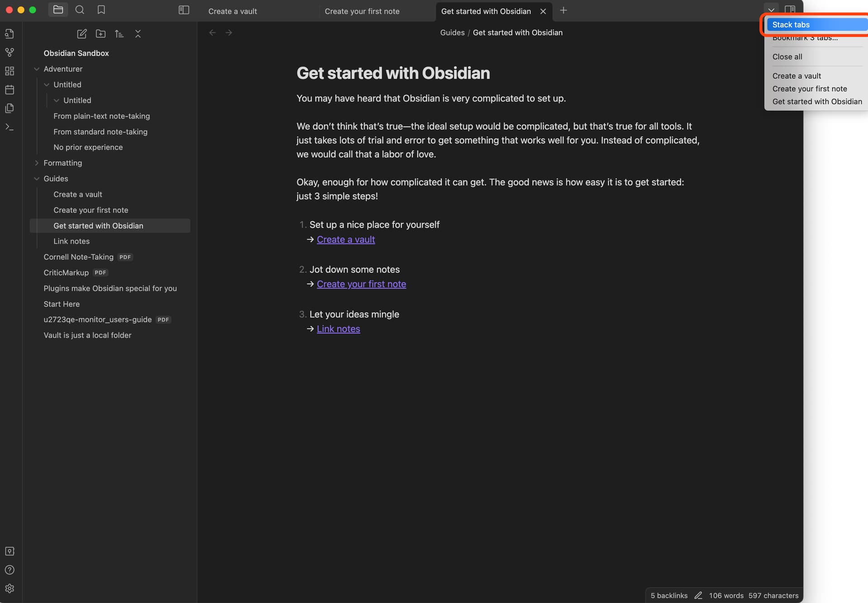
Task: Select Get started with Obsidian in tab menu
Action: point(816,101)
